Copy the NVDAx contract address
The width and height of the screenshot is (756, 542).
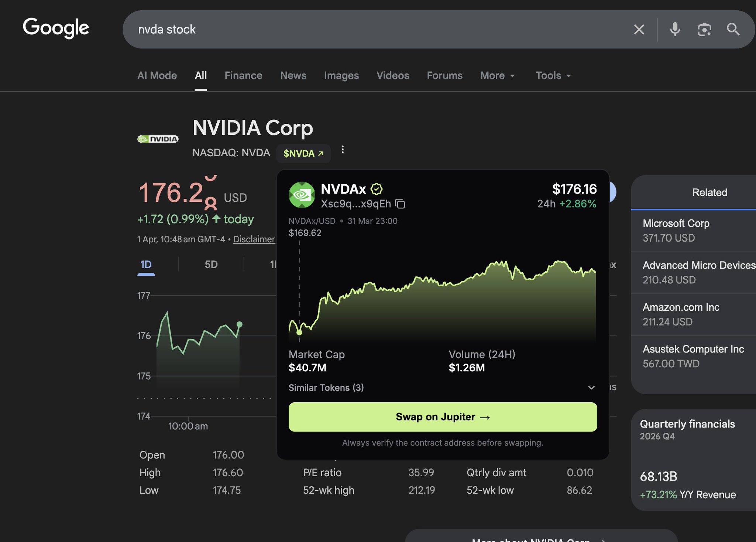(400, 204)
